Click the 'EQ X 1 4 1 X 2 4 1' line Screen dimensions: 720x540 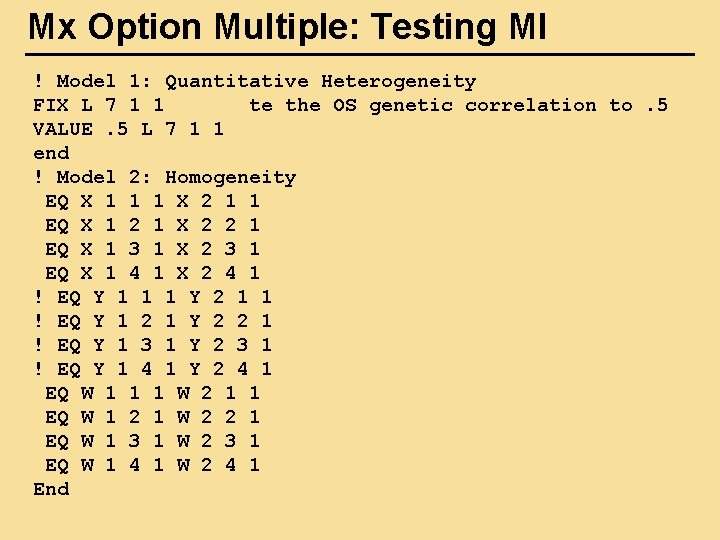pos(153,273)
